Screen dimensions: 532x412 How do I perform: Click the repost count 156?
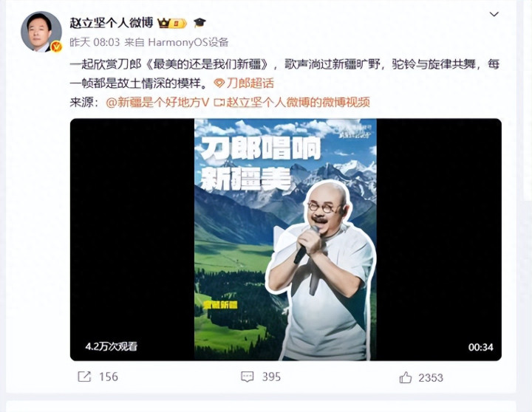point(109,377)
